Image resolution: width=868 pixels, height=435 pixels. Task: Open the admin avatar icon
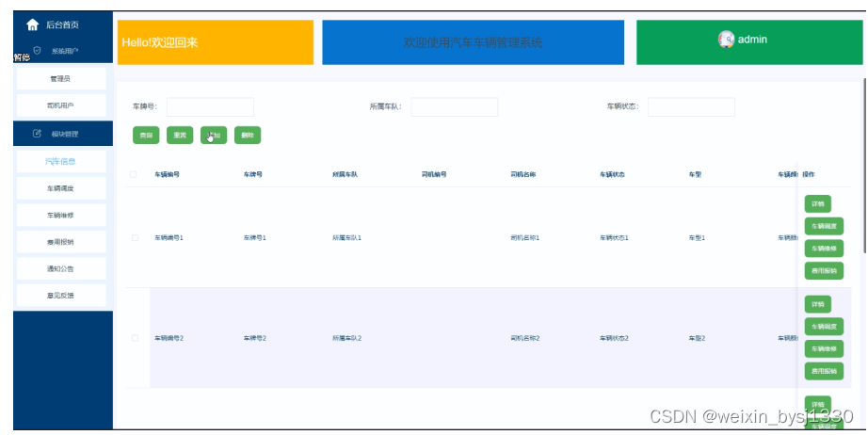[726, 40]
